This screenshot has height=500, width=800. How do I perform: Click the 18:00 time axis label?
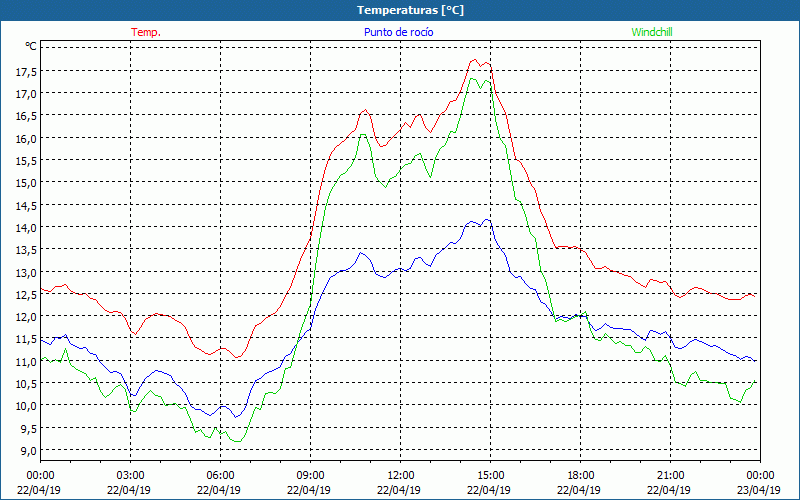[x=581, y=476]
